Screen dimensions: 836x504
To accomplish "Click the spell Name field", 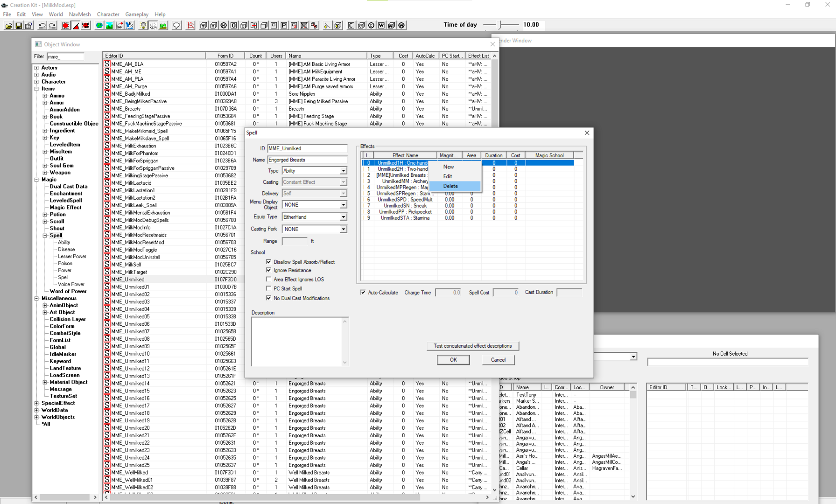I will tap(307, 160).
